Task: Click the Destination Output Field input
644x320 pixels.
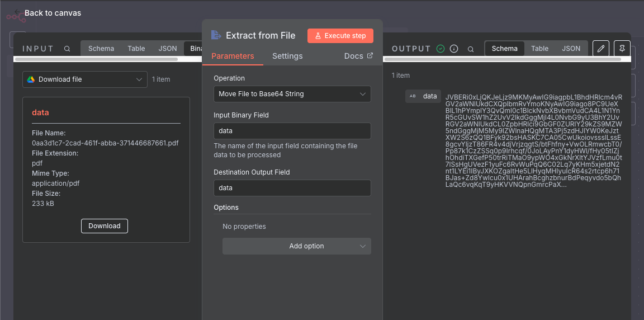Action: click(x=292, y=188)
